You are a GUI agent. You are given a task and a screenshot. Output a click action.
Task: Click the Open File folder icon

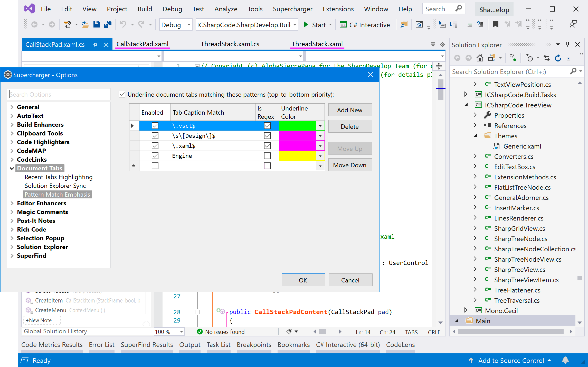(x=85, y=25)
